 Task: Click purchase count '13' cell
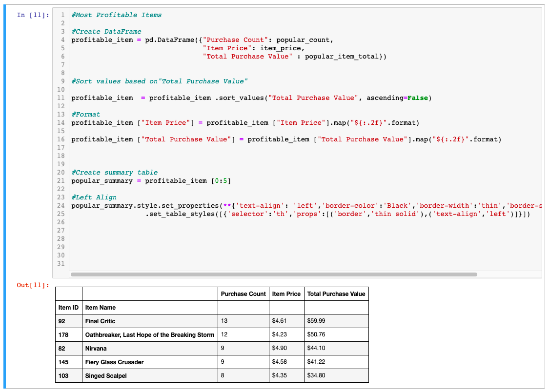click(x=244, y=321)
